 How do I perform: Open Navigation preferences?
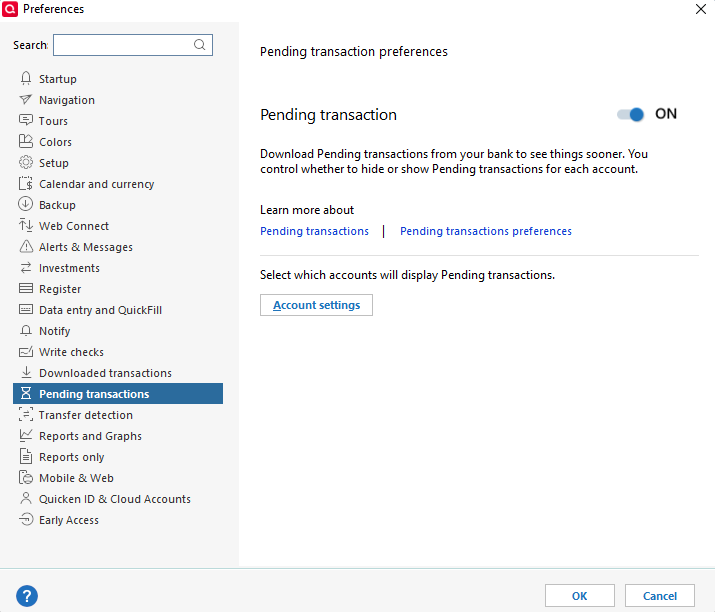[67, 100]
